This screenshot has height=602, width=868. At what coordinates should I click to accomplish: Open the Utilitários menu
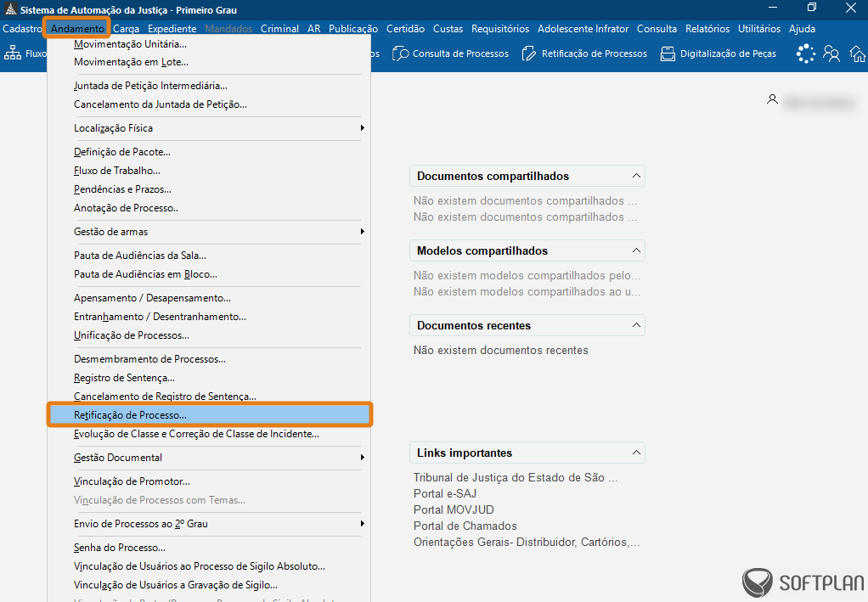coord(759,29)
